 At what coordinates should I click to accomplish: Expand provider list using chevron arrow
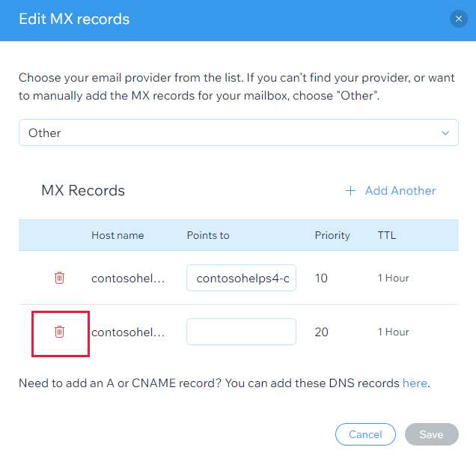[x=445, y=133]
